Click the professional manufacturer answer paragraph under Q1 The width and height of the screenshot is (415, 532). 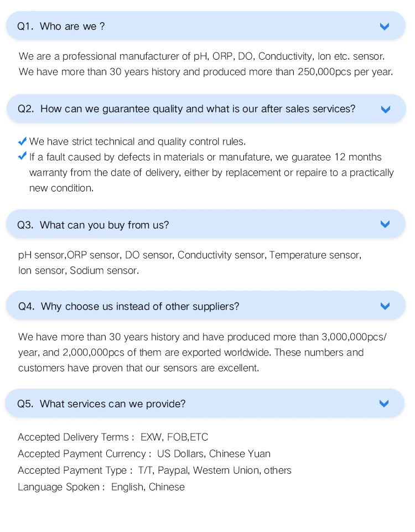tap(205, 64)
